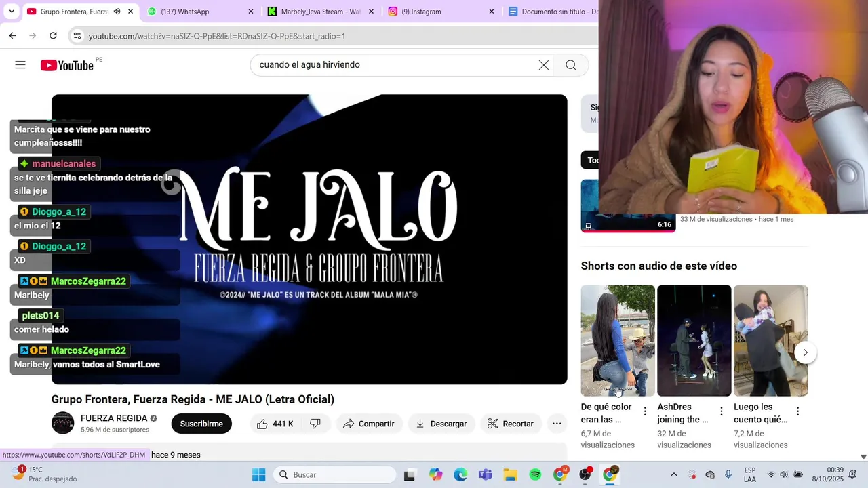Image resolution: width=868 pixels, height=488 pixels.
Task: Open Microsoft Edge from taskbar
Action: [x=460, y=474]
